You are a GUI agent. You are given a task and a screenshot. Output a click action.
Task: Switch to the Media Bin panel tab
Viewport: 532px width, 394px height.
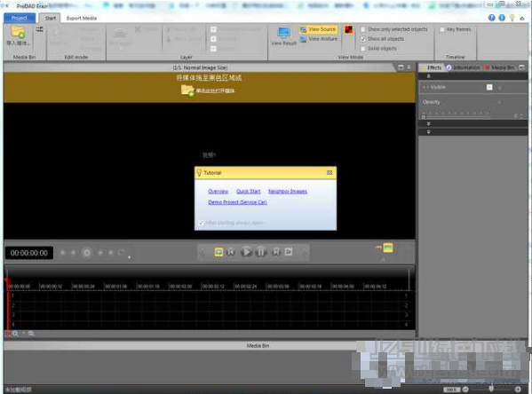[500, 67]
